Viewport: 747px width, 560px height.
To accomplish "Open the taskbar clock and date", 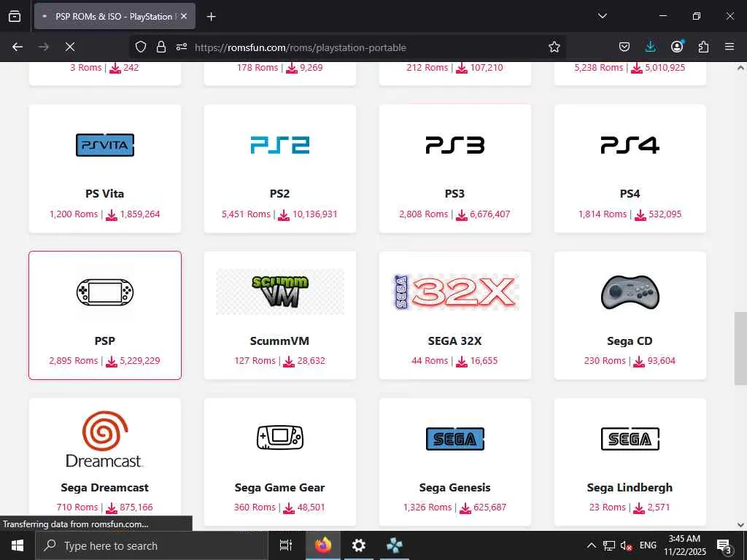I will [684, 545].
